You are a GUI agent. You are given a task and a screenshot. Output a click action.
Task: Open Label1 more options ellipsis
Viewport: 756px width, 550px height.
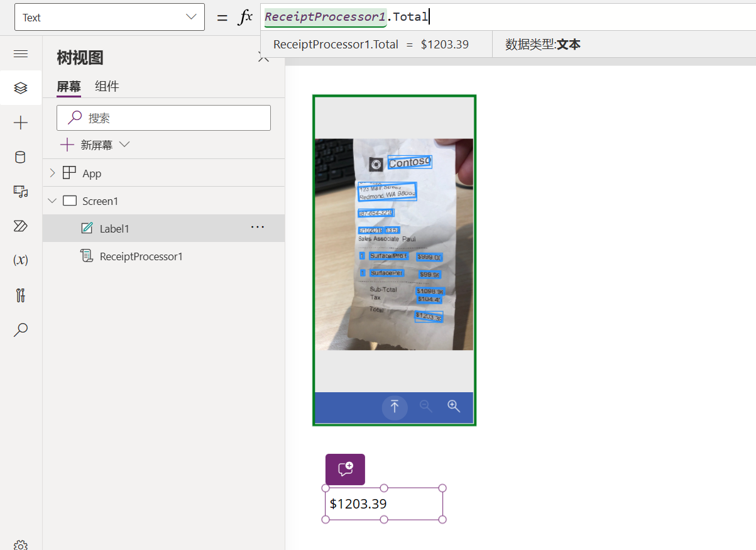tap(258, 228)
